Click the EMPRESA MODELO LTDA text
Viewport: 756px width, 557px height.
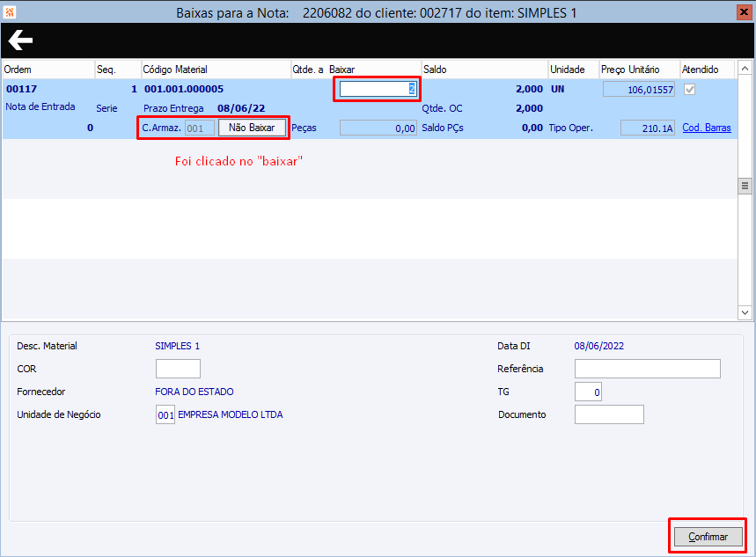coord(231,414)
